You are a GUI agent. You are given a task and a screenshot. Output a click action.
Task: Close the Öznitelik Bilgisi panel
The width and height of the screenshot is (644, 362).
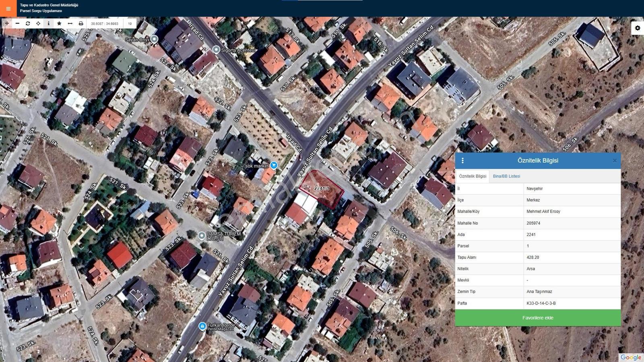[615, 160]
